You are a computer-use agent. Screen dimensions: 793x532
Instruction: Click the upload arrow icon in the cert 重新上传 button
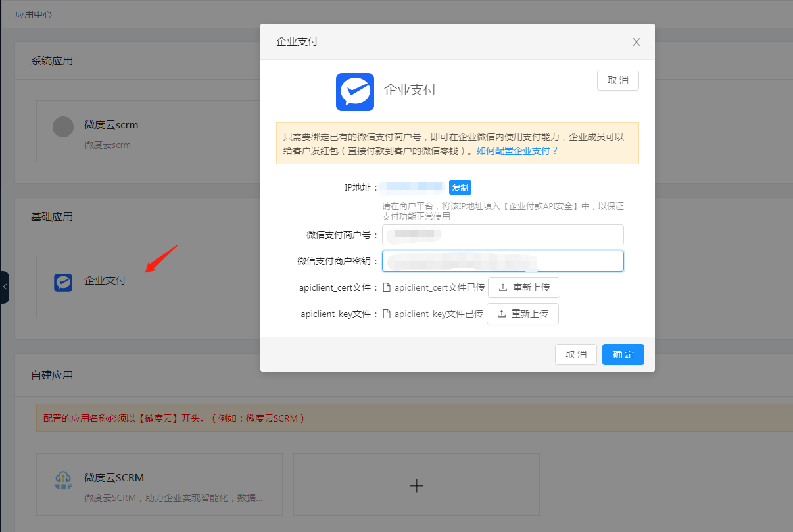click(503, 287)
